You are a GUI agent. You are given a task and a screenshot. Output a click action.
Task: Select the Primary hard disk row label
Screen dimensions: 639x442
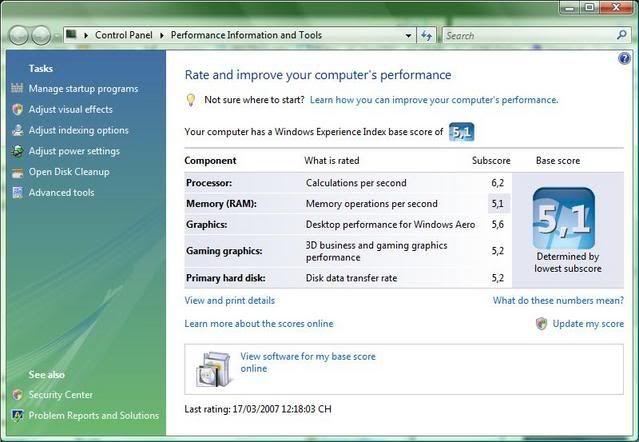pyautogui.click(x=226, y=278)
